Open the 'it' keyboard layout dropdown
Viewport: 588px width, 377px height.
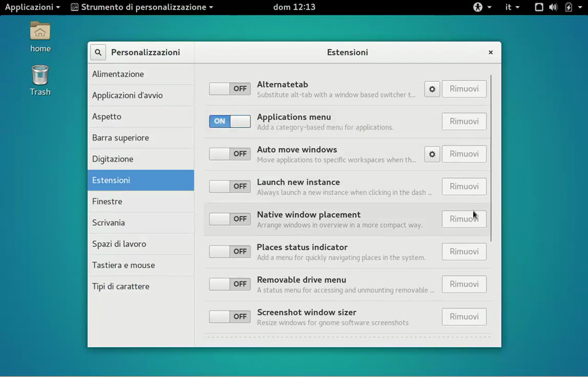tap(512, 7)
